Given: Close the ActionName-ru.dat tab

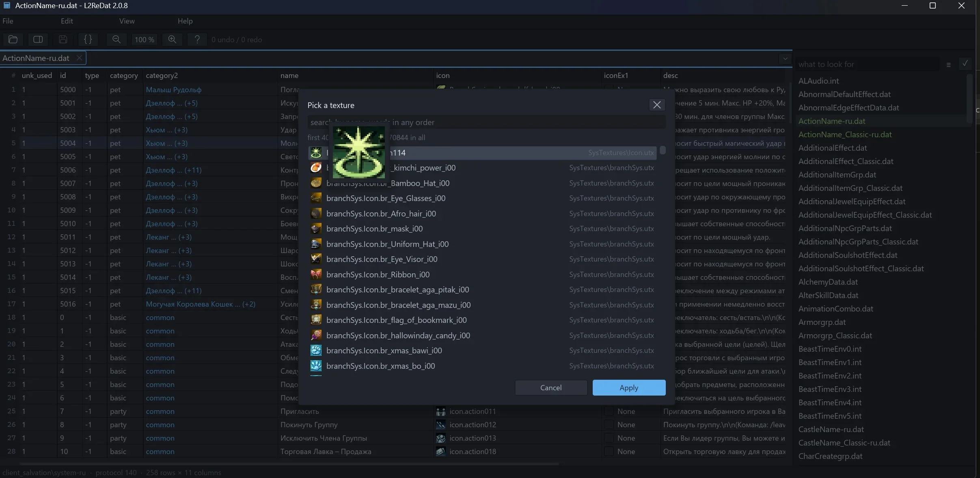Looking at the screenshot, I should [80, 58].
